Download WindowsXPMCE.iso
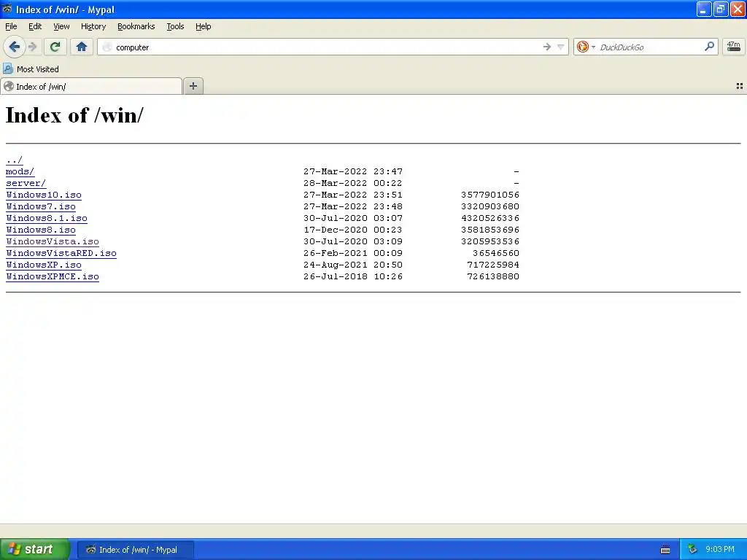This screenshot has width=747, height=560. coord(53,276)
